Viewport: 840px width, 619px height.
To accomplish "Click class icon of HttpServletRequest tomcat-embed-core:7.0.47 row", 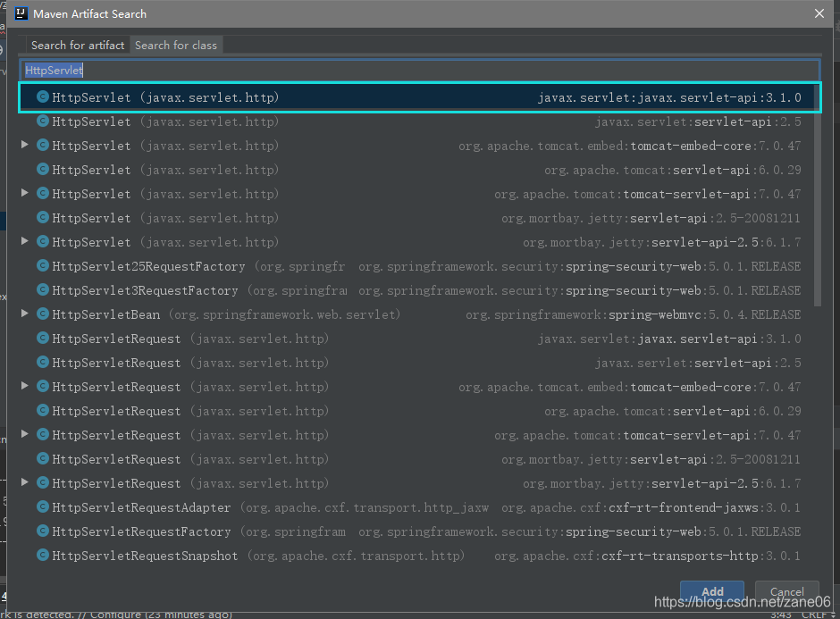I will click(43, 386).
